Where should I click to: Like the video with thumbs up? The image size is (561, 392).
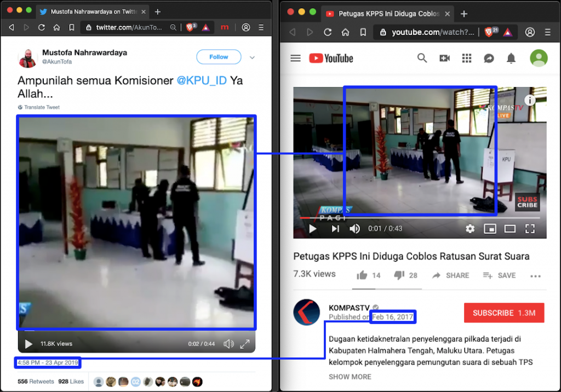point(362,275)
